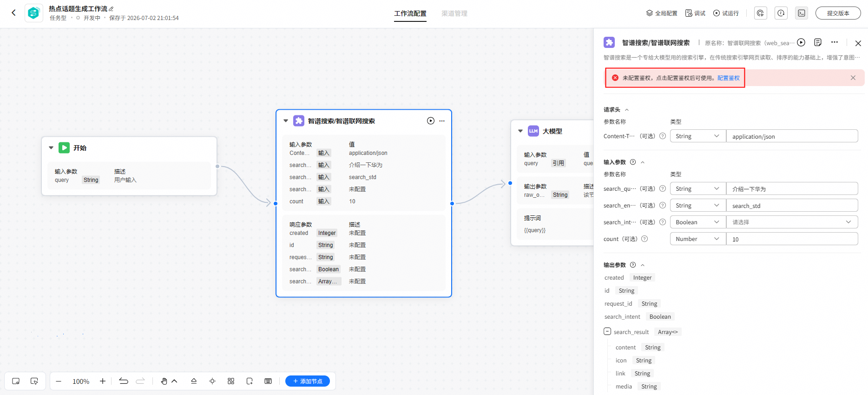
Task: Collapse the search_result output tree
Action: click(607, 331)
